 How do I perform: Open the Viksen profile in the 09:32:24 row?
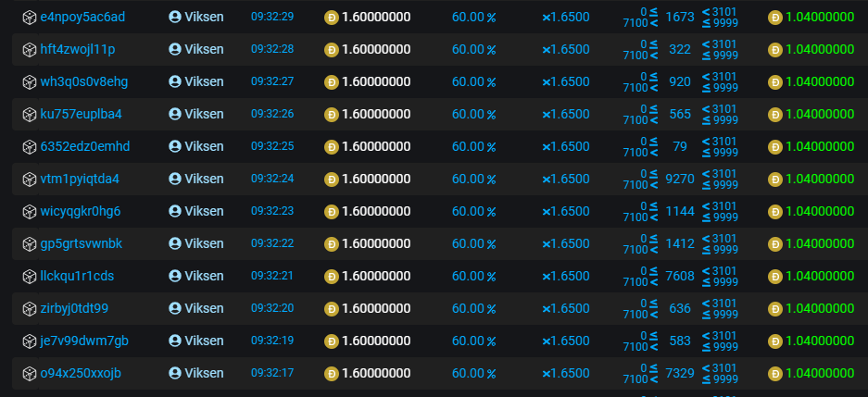point(204,180)
